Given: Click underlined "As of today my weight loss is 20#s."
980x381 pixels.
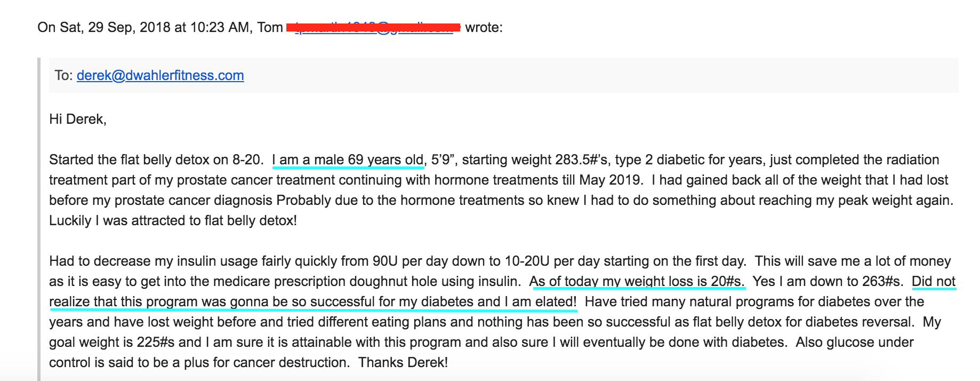Looking at the screenshot, I should click(637, 281).
